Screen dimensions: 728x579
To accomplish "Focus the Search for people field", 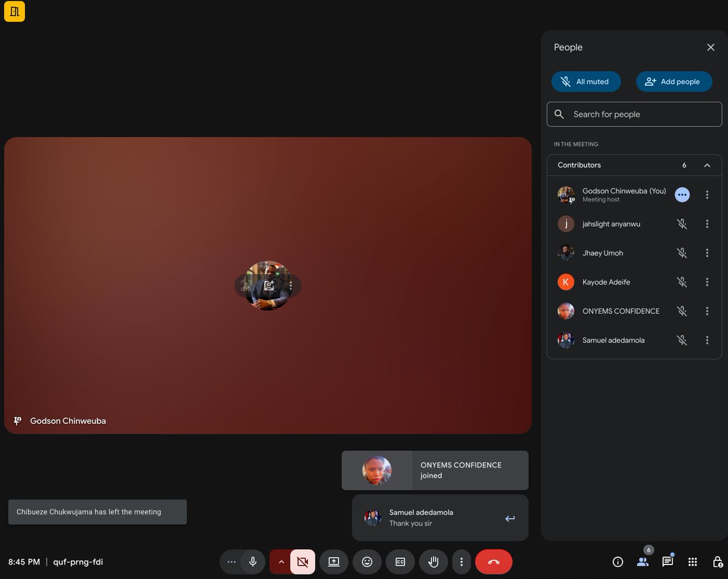I will click(x=635, y=114).
